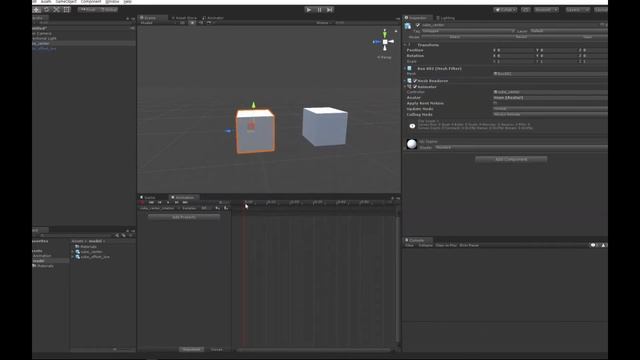Toggle the Mesh Renderer enabled checkbox

pyautogui.click(x=415, y=81)
